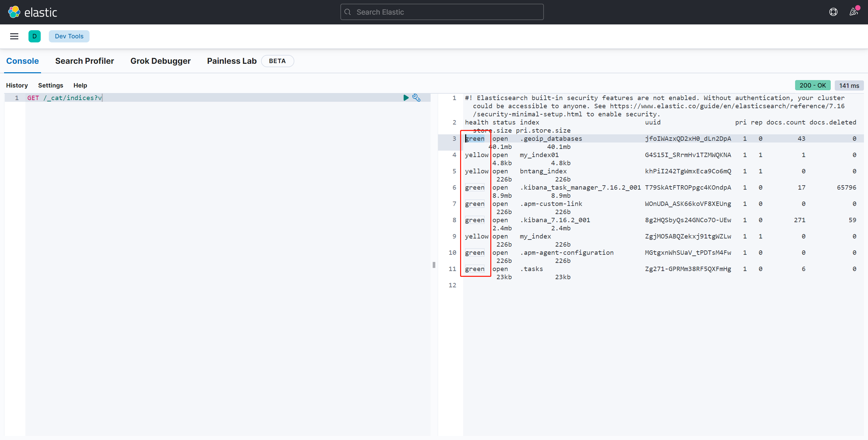Click the 141 ms response time badge
Viewport: 868px width, 440px height.
[x=849, y=85]
